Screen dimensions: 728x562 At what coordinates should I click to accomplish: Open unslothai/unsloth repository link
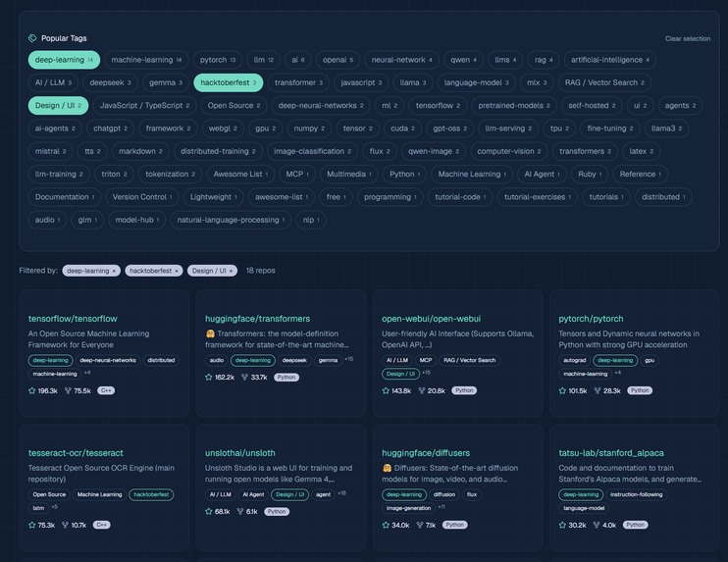click(x=240, y=453)
